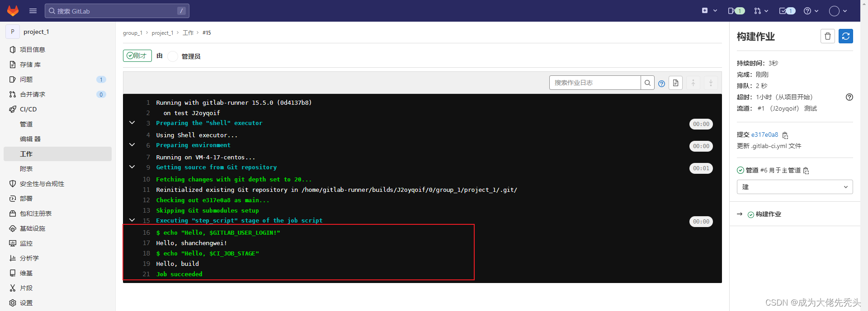
Task: Open 部署 in the sidebar
Action: click(x=57, y=199)
